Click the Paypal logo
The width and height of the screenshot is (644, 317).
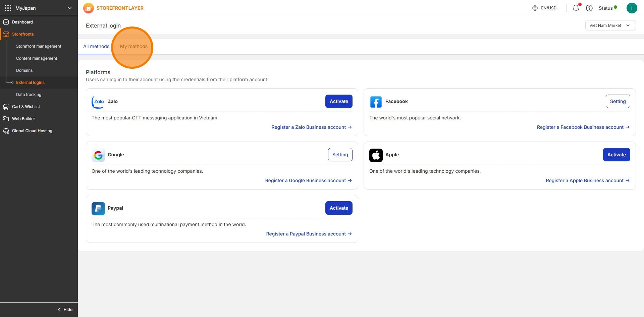(98, 208)
